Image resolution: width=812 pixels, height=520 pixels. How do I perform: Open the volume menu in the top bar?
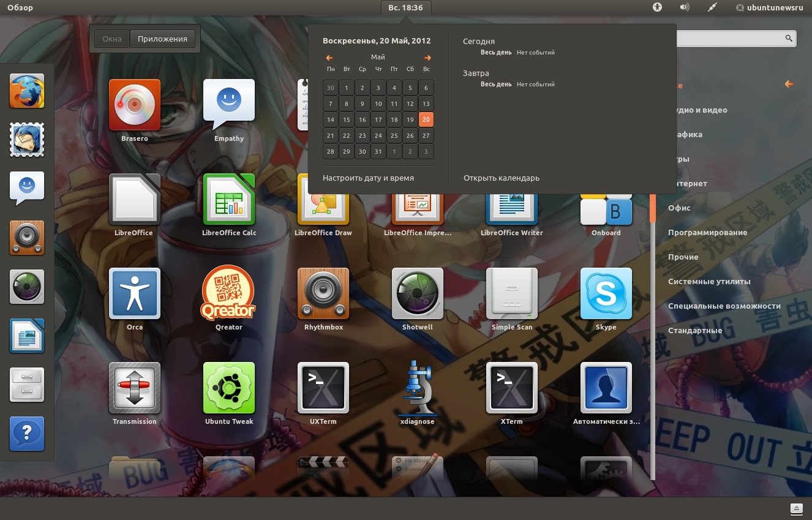coord(685,7)
